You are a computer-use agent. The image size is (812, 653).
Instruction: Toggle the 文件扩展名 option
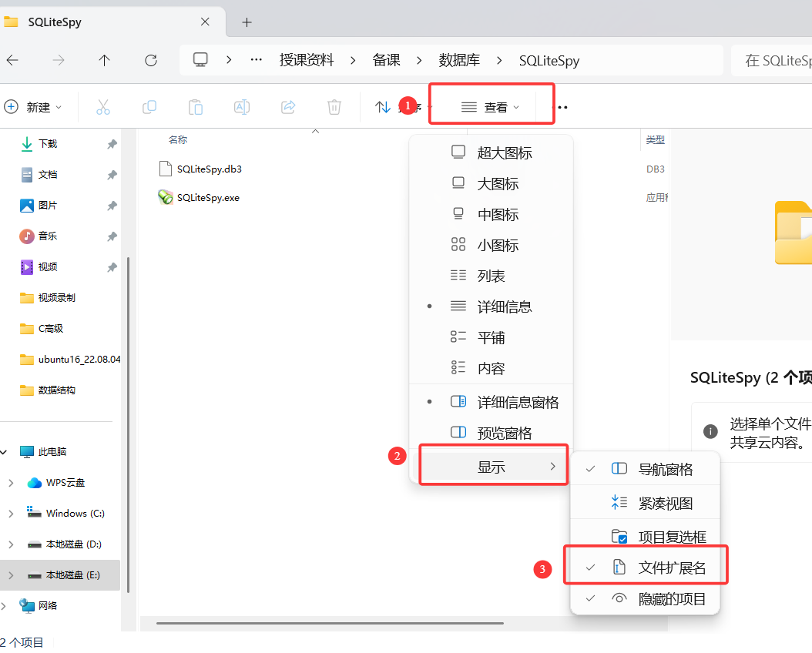pyautogui.click(x=646, y=568)
